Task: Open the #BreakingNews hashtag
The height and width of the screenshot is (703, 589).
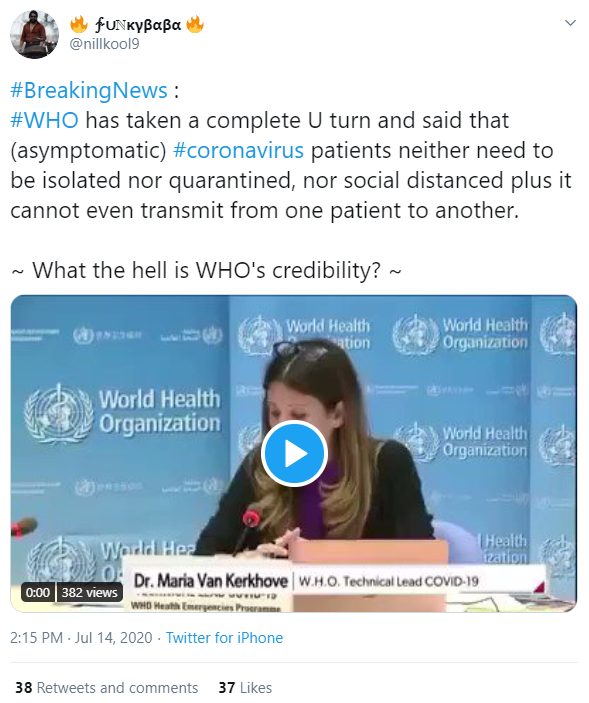Action: point(89,90)
